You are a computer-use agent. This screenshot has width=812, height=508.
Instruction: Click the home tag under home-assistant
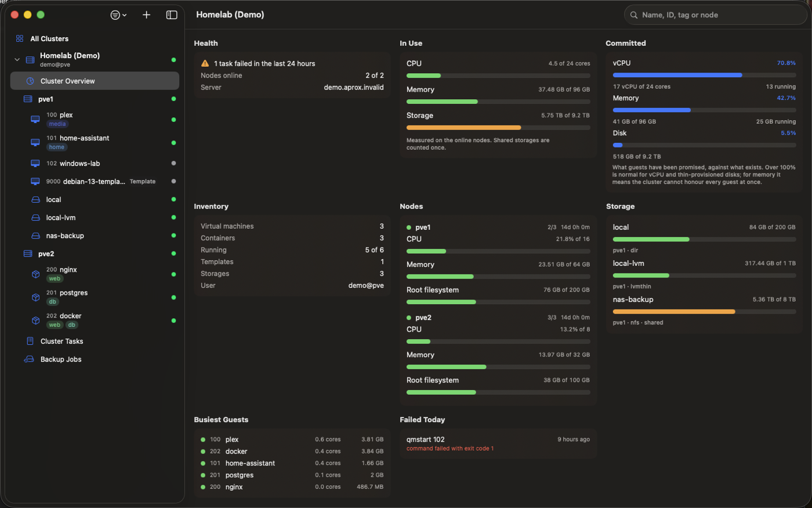click(x=57, y=147)
